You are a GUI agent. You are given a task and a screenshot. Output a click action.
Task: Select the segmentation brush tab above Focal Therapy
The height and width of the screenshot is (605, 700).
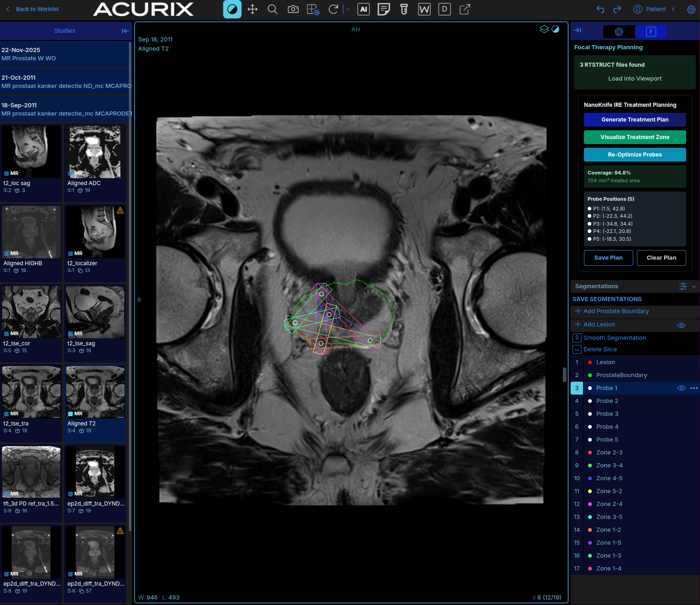tap(619, 32)
